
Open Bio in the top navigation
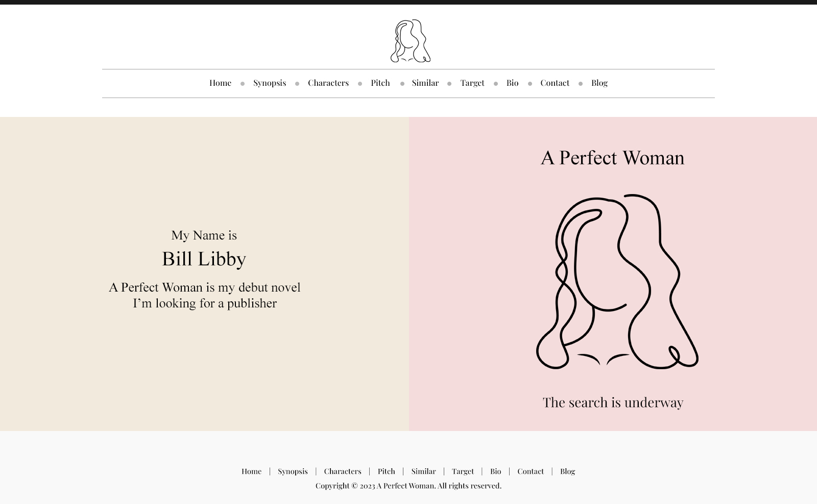[x=512, y=83]
